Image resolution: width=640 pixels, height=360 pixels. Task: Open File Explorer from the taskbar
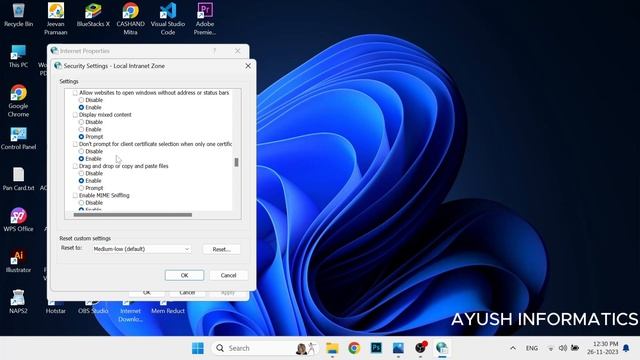coord(332,348)
